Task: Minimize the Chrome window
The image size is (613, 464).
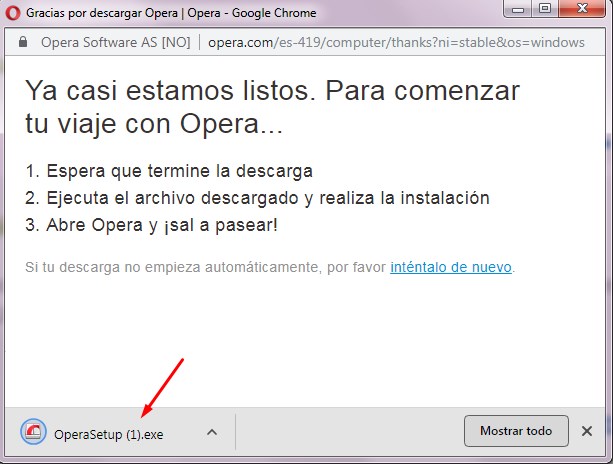Action: [518, 9]
